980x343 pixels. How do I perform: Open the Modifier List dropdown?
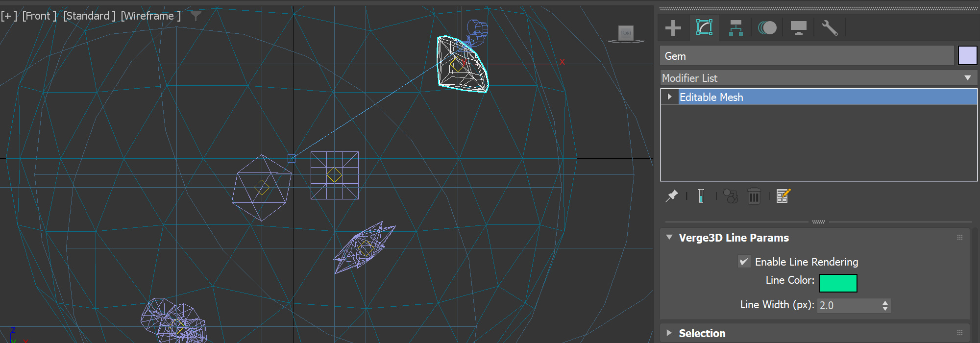[x=818, y=78]
